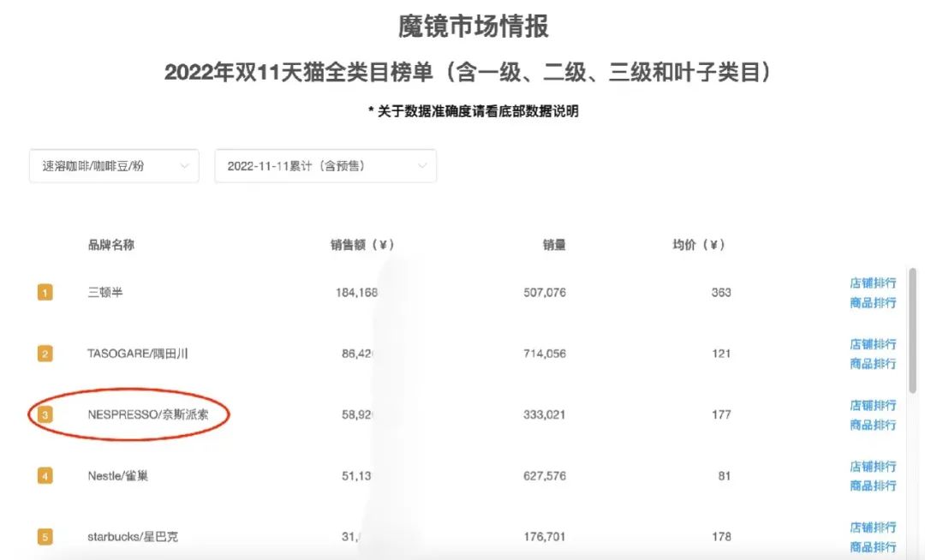This screenshot has height=560, width=925.
Task: Click the rank 1 badge icon
Action: click(x=45, y=293)
